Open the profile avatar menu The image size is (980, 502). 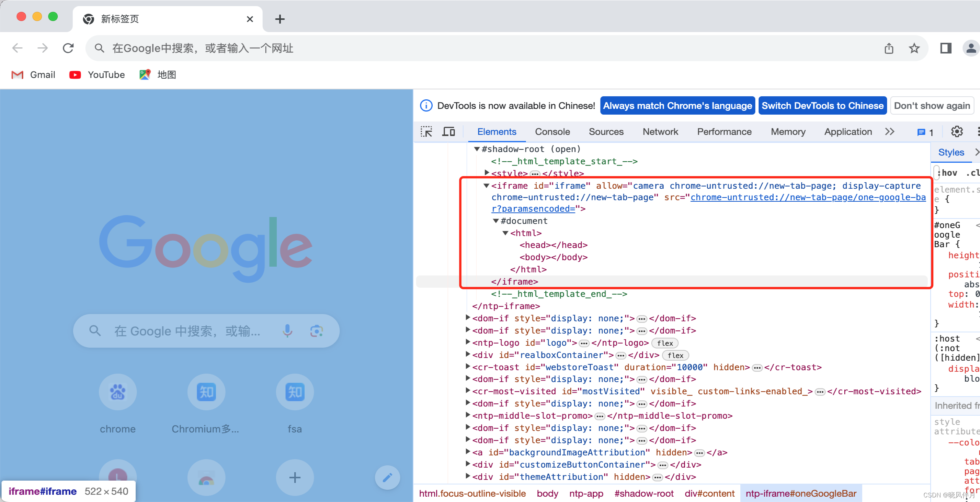971,48
